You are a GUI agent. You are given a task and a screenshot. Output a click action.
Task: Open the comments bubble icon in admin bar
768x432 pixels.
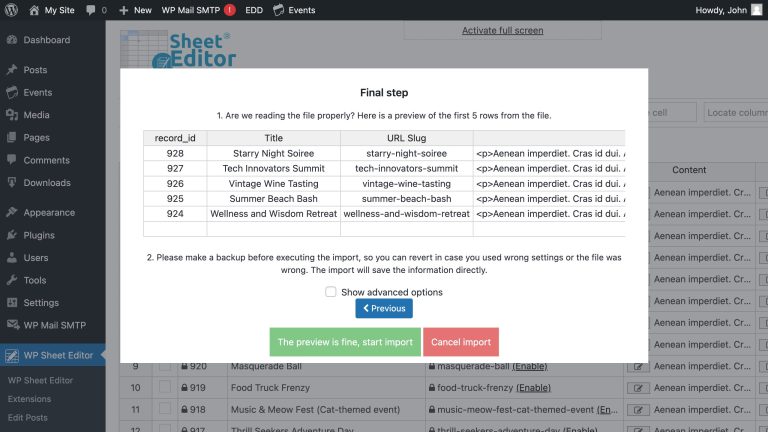[x=95, y=10]
